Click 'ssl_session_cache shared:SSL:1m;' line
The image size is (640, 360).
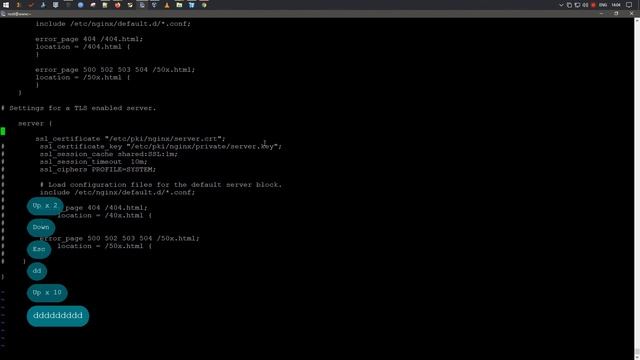[x=109, y=154]
